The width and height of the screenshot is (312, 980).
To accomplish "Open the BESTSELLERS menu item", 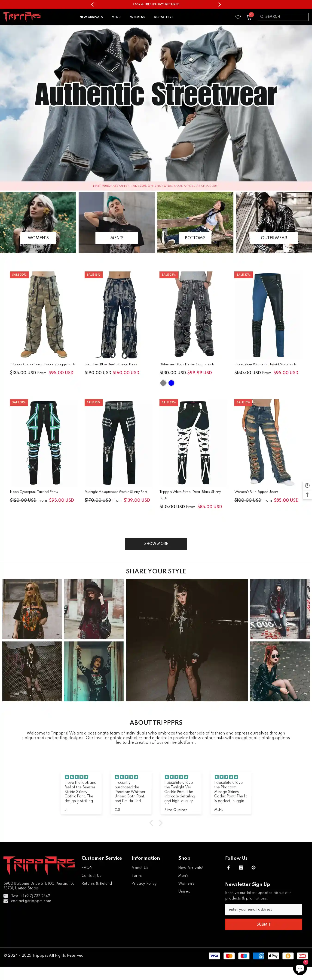I will (x=163, y=17).
